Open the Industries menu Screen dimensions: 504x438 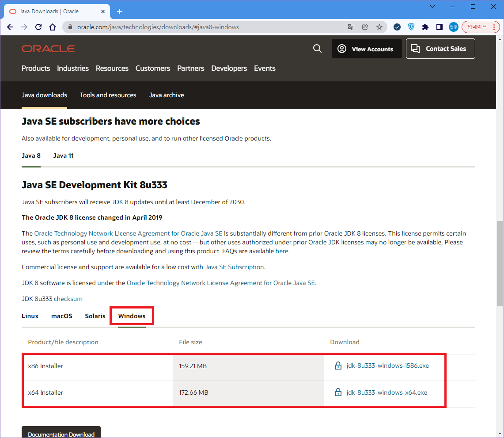point(73,69)
